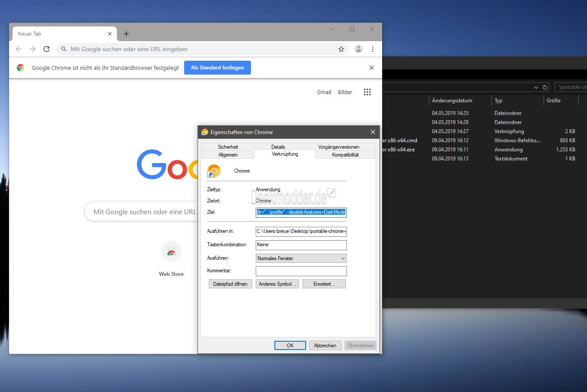587x392 pixels.
Task: Open the Web Store shortcut
Action: pos(171,259)
